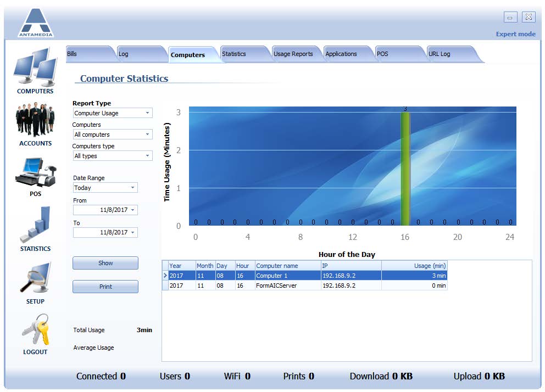Open the Statistics bar chart icon
Screen dimensions: 545x392
point(35,229)
